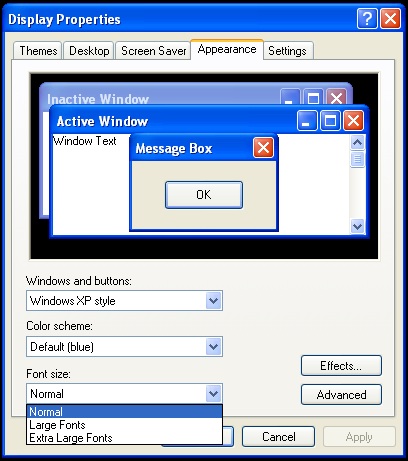
Task: Open the Settings tab
Action: pos(287,51)
